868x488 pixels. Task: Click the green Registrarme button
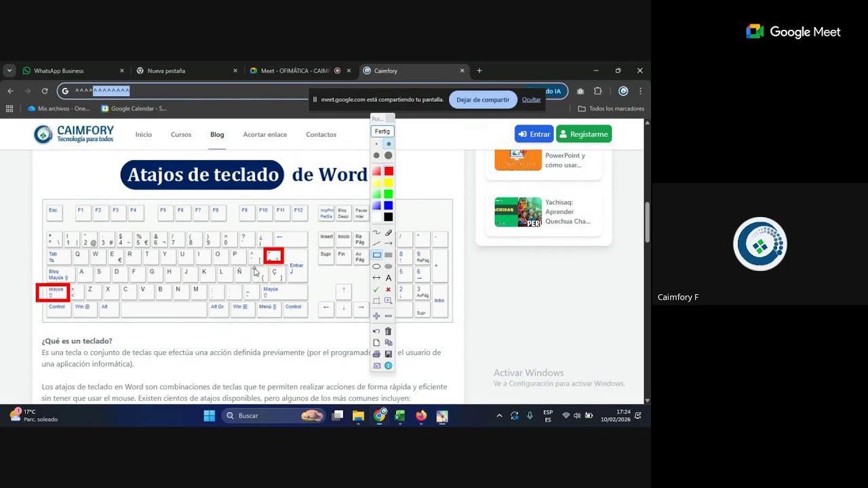pos(584,134)
